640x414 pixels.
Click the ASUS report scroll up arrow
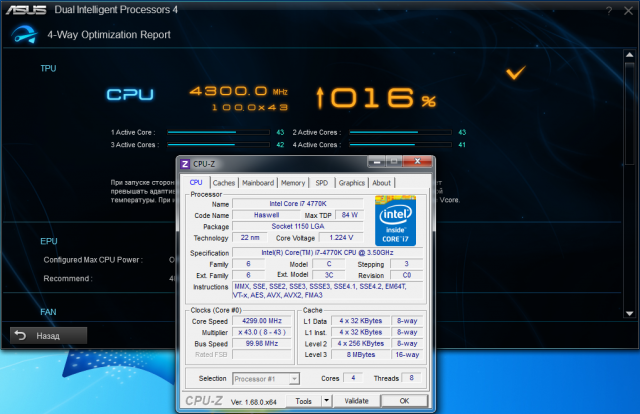629,55
